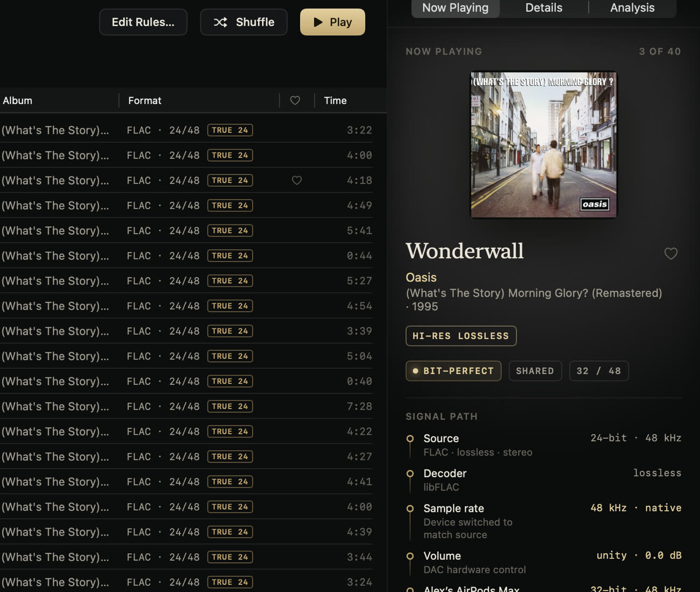
Task: Select the track with time 4:27
Action: point(186,456)
